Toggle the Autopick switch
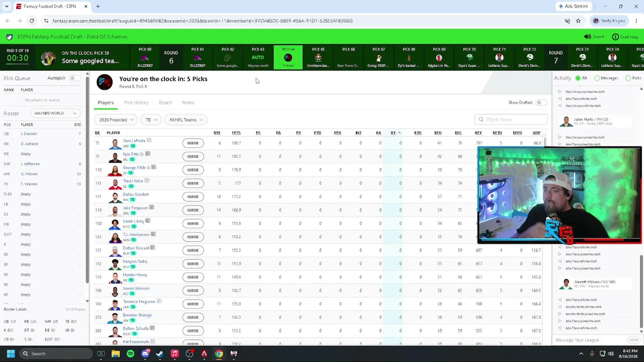The width and height of the screenshot is (644, 362). pyautogui.click(x=74, y=78)
